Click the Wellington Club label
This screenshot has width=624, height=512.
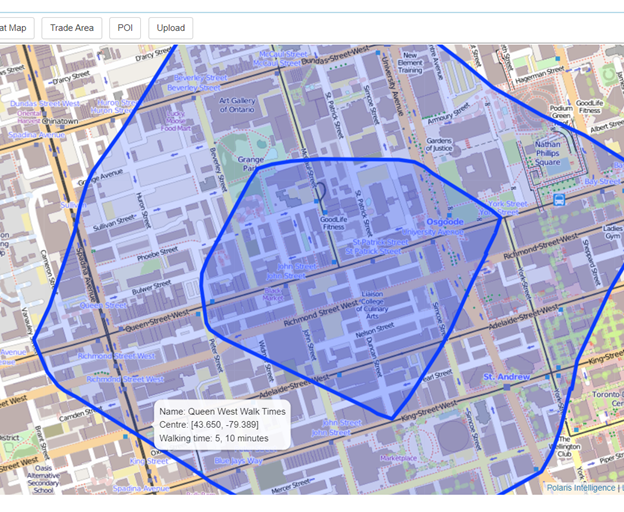pyautogui.click(x=564, y=446)
